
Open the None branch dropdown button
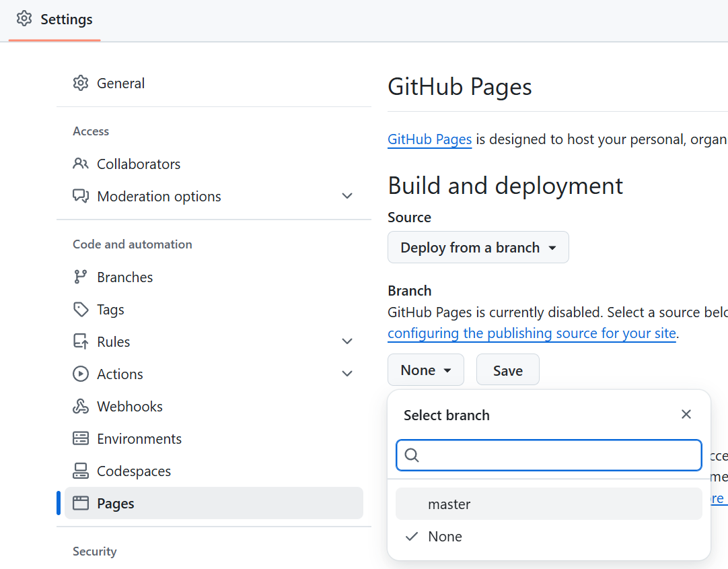tap(426, 370)
